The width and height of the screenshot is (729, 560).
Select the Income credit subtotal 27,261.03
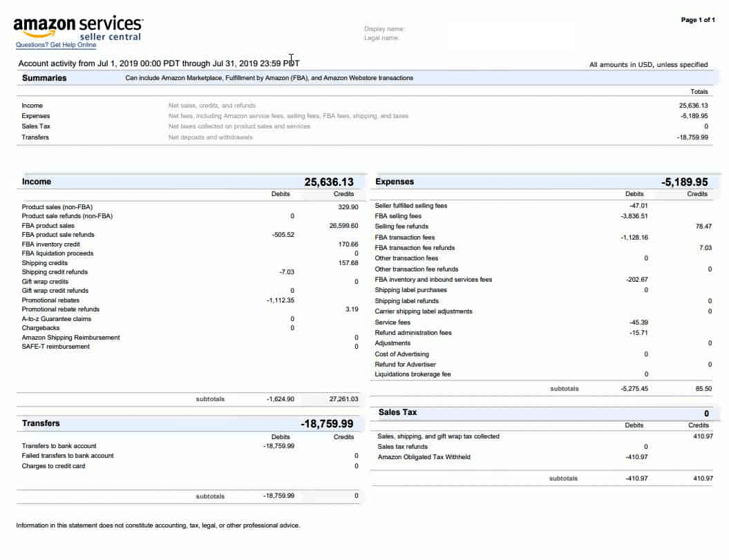point(343,398)
